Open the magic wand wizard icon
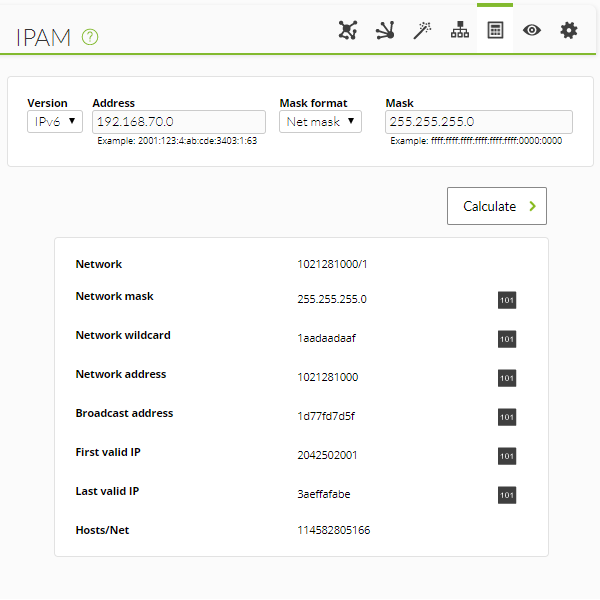600x600 pixels. click(422, 30)
